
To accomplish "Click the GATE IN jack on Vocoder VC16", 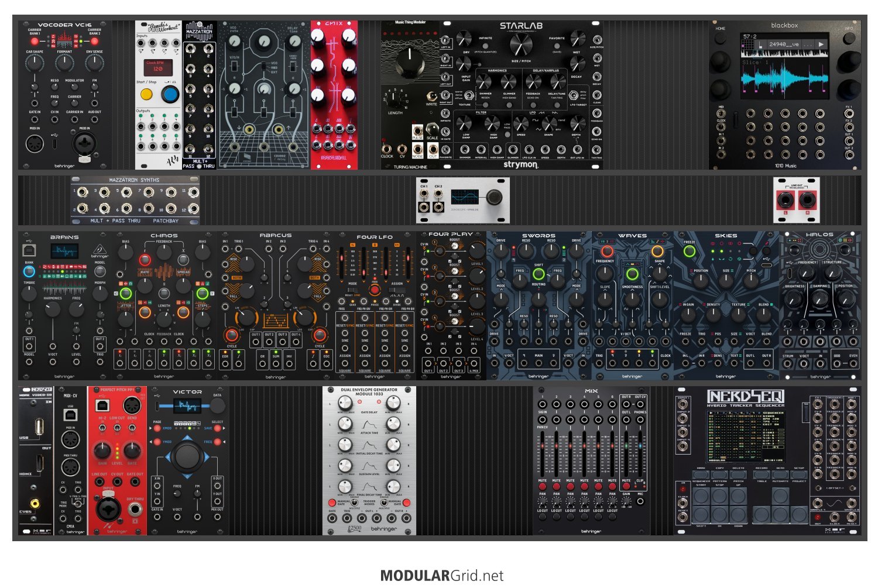I will pyautogui.click(x=35, y=120).
